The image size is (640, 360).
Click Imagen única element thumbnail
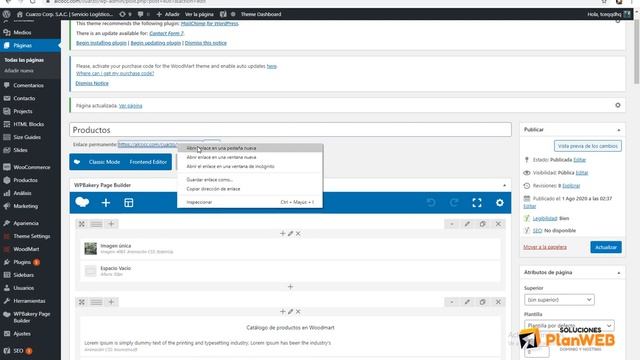tap(91, 248)
